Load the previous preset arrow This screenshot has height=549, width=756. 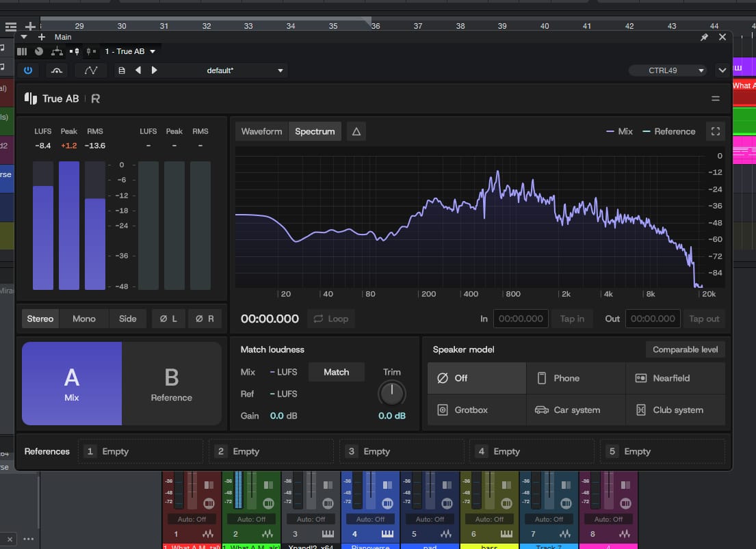coord(138,70)
